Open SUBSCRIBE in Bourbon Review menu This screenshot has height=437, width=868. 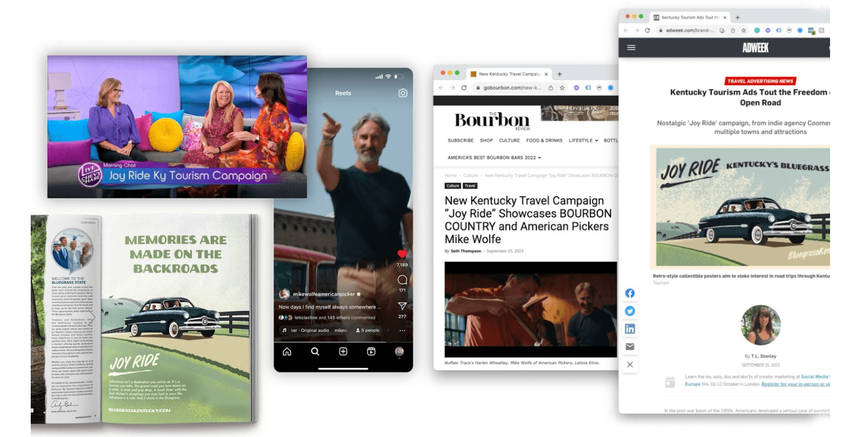point(461,140)
